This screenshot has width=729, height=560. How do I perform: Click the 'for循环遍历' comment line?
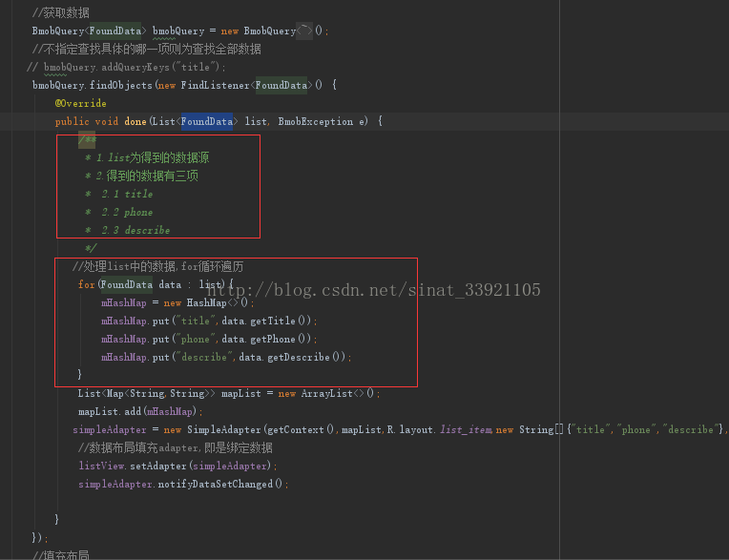pos(157,267)
